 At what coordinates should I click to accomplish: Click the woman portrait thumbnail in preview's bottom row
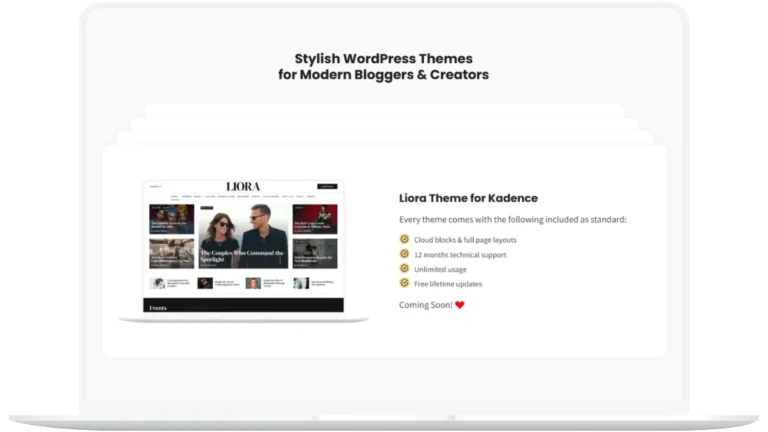pyautogui.click(x=253, y=283)
